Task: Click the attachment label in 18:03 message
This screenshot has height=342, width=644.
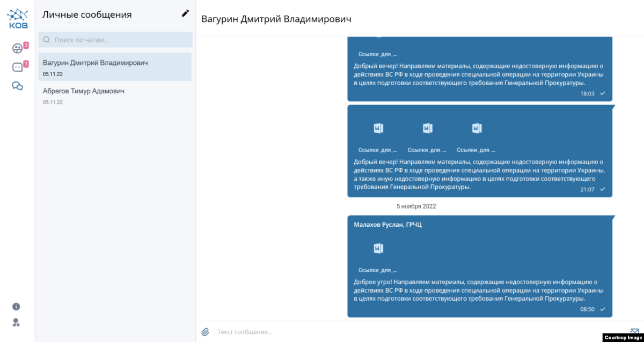Action: (378, 54)
